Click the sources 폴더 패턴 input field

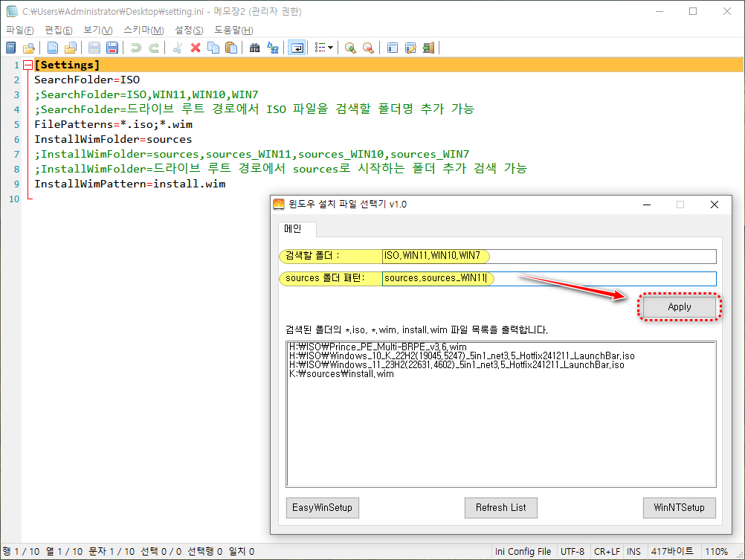click(549, 279)
